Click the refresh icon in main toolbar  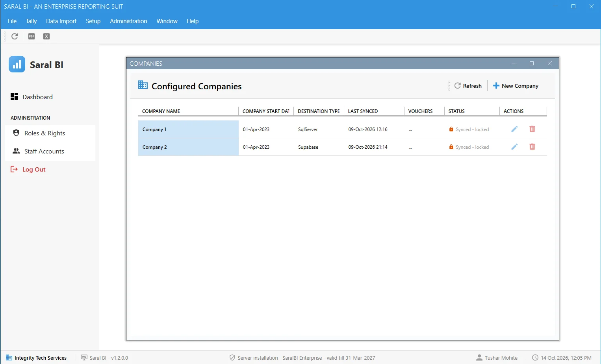15,36
